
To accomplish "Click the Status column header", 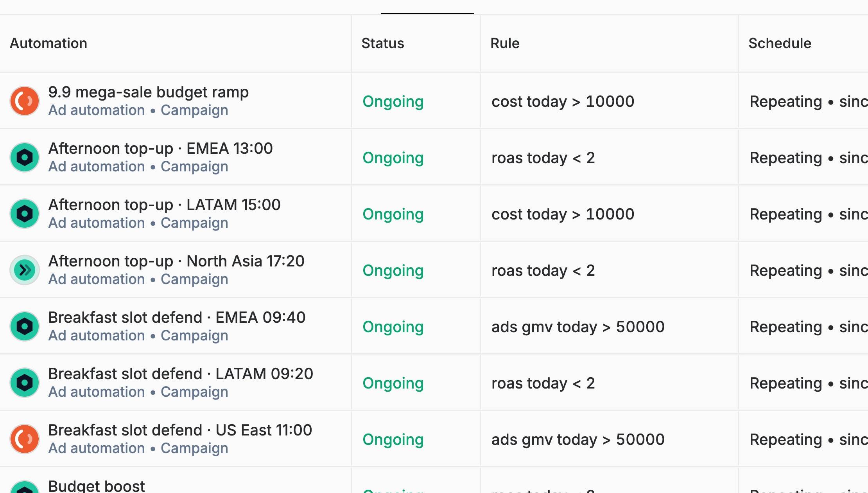I will click(x=383, y=43).
